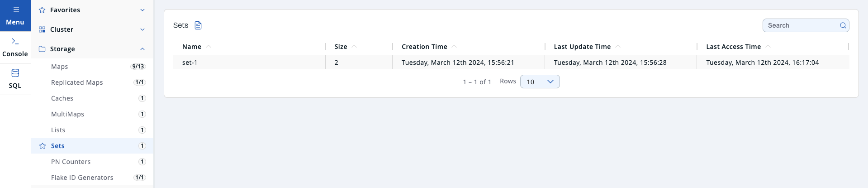Screen dimensions: 868x188
Task: Click into the Search input field
Action: point(800,25)
